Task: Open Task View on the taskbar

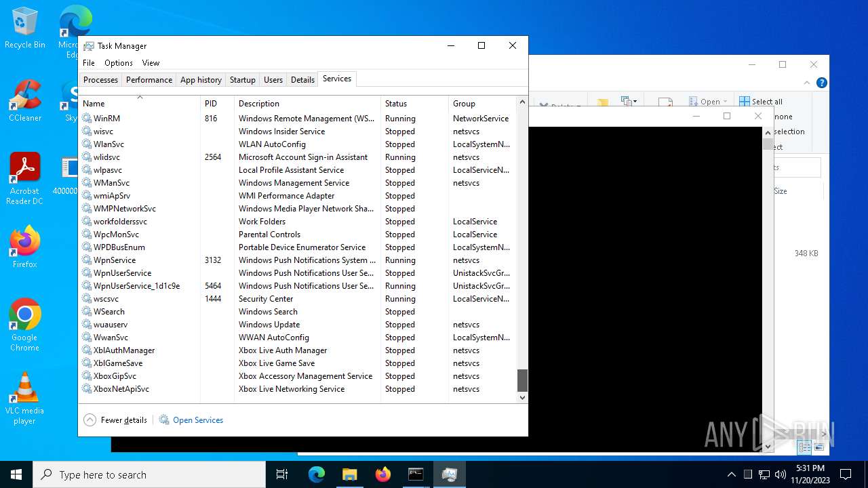Action: pyautogui.click(x=282, y=474)
